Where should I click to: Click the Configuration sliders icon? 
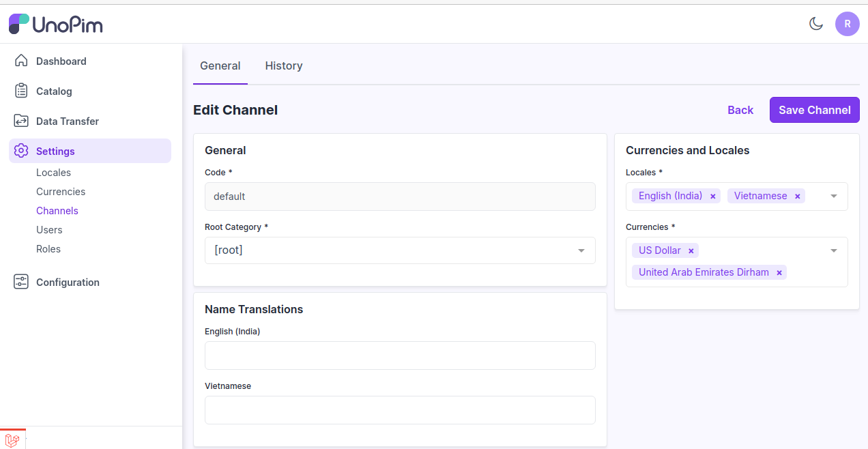pos(21,282)
